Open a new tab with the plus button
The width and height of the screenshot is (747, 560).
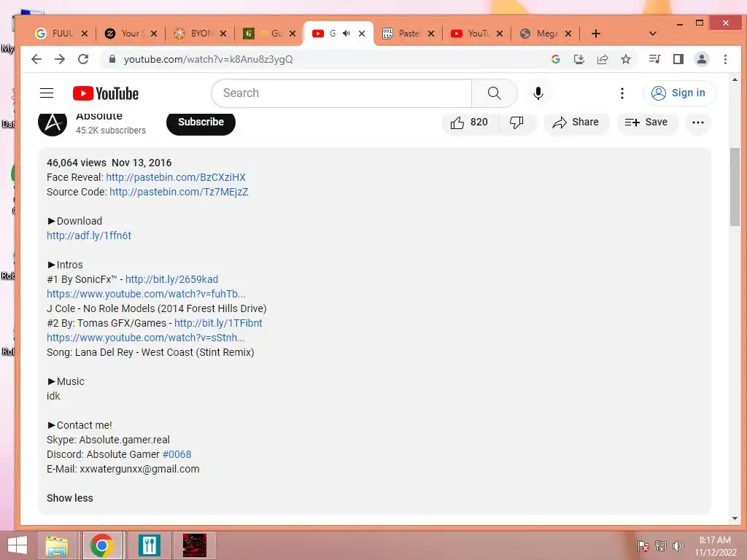(x=595, y=34)
